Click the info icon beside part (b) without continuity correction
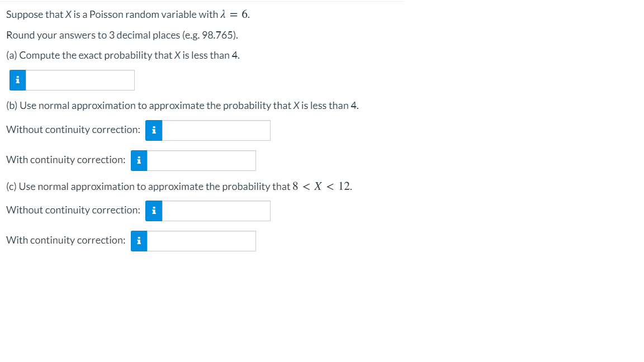The image size is (644, 362). (154, 130)
